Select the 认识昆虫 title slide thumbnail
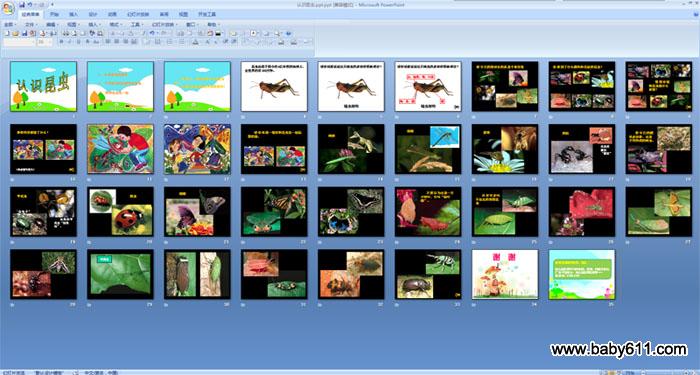Viewport: 700px width, 375px height. pos(43,86)
